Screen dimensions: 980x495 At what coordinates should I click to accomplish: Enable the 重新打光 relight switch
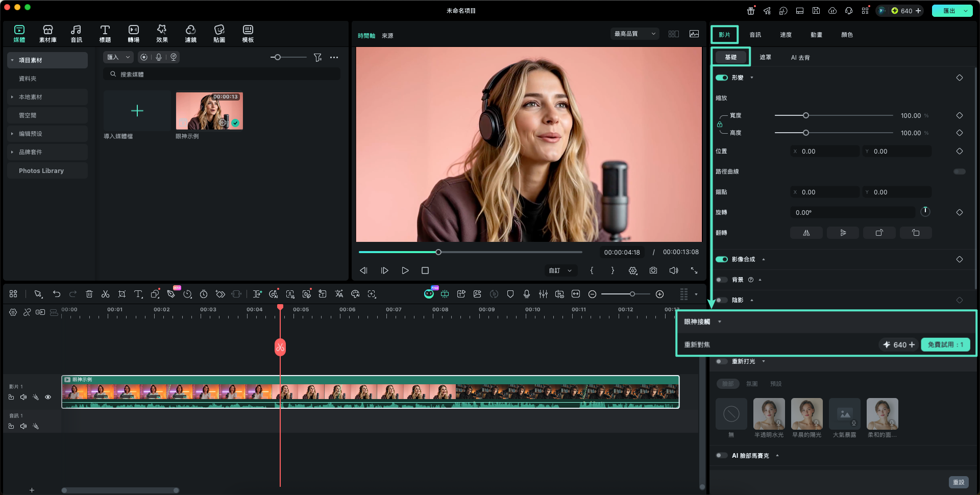click(x=722, y=361)
